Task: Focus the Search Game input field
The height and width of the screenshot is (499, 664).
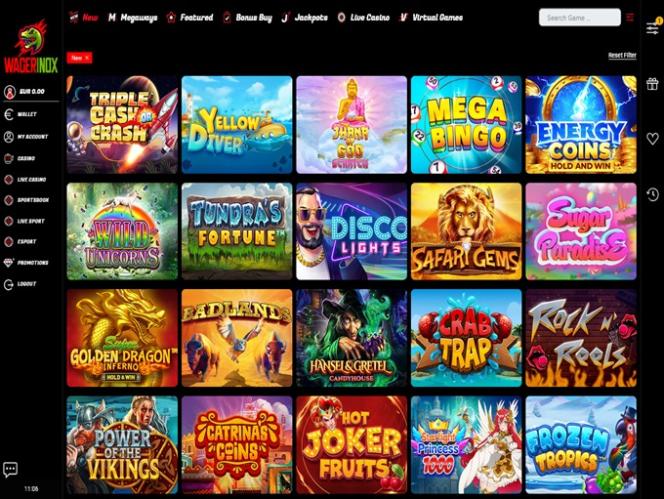Action: click(579, 18)
